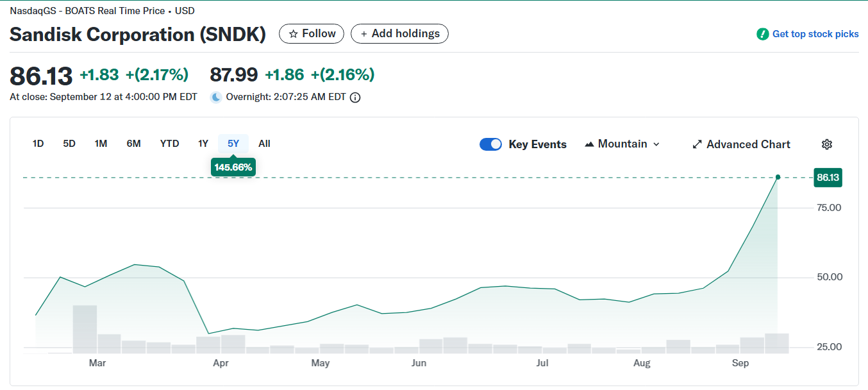Select the 1D time range
This screenshot has width=868, height=390.
(x=38, y=144)
